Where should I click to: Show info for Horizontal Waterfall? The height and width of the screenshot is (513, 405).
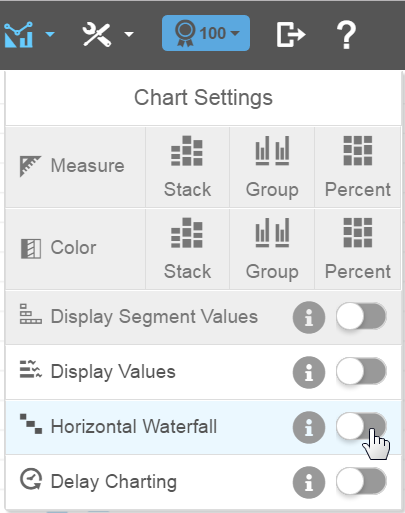pyautogui.click(x=309, y=427)
